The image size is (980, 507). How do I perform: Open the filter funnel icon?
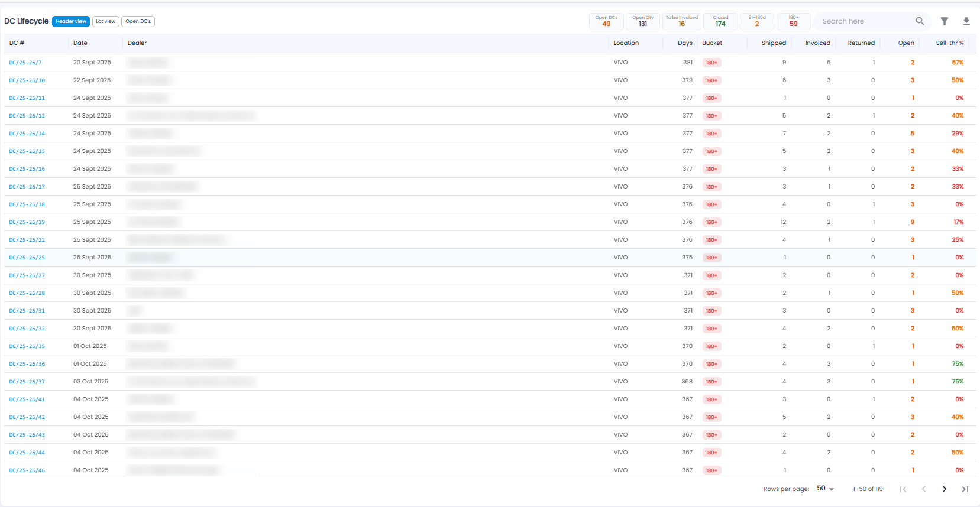tap(945, 21)
